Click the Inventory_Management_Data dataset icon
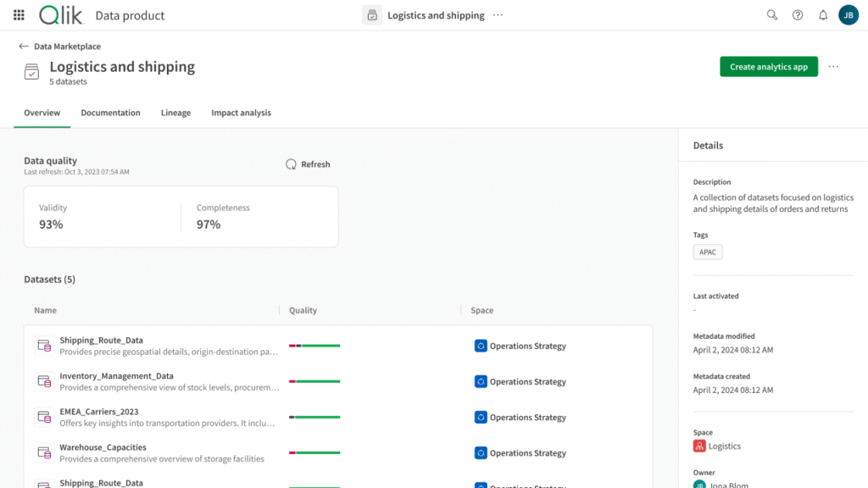 pos(44,381)
